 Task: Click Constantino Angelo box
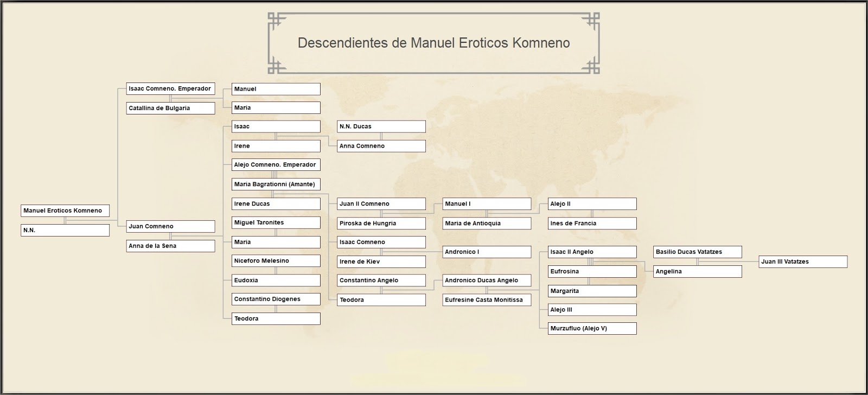(x=381, y=280)
